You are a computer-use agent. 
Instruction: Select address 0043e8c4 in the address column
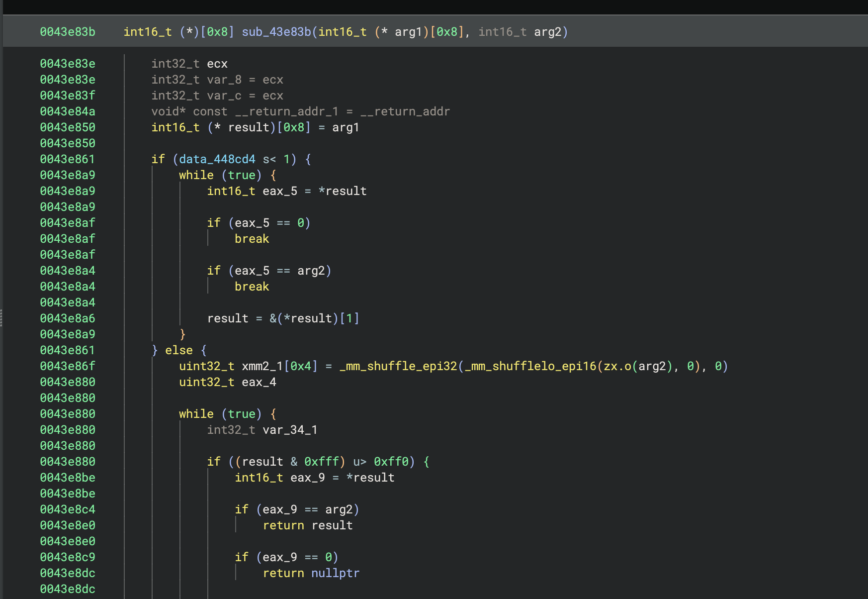pos(68,509)
